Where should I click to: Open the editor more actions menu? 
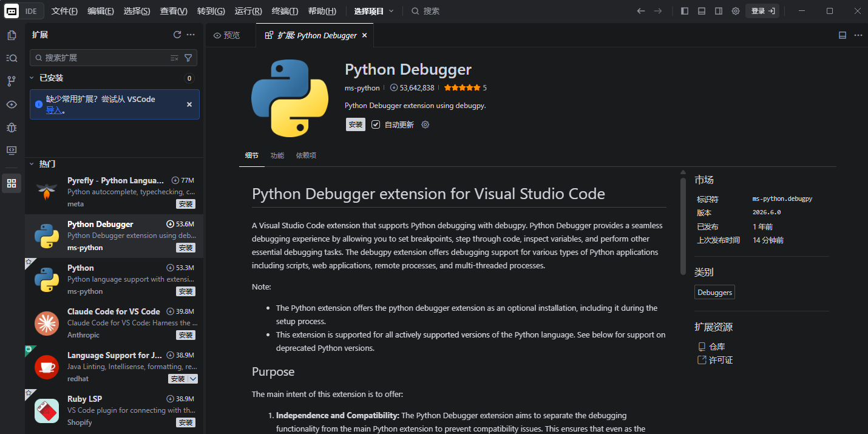(858, 35)
